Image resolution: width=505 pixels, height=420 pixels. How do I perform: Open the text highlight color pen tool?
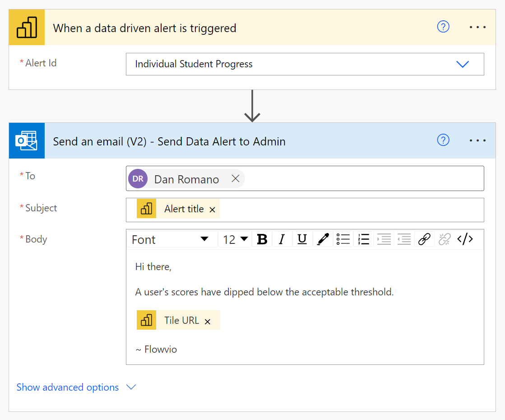click(x=323, y=239)
